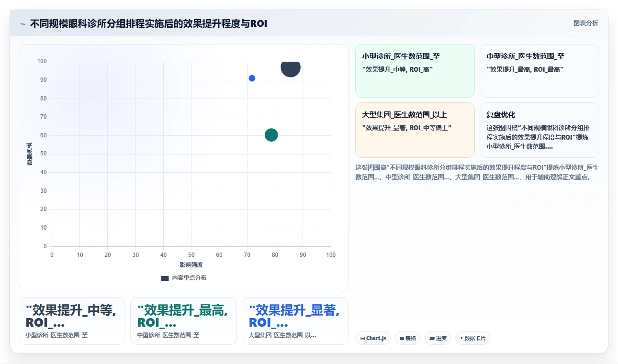Click the 50 label on the x-axis
Screen dimensions: 618x364
[x=191, y=255]
